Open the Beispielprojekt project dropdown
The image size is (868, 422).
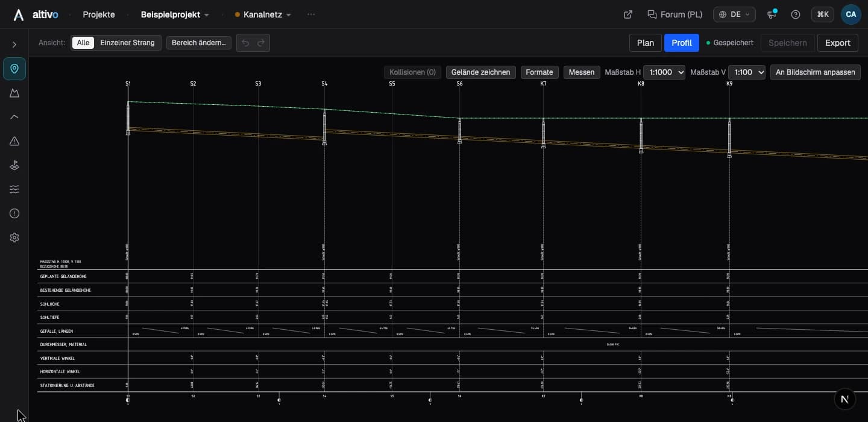[175, 14]
